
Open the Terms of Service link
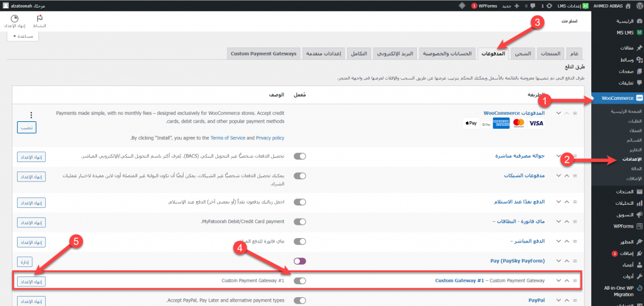tap(228, 138)
